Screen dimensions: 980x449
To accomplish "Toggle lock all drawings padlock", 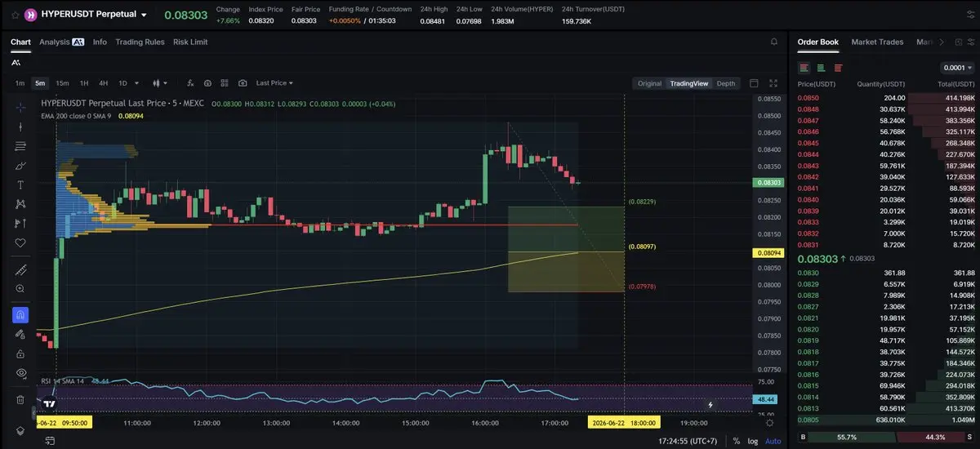I will [x=20, y=353].
